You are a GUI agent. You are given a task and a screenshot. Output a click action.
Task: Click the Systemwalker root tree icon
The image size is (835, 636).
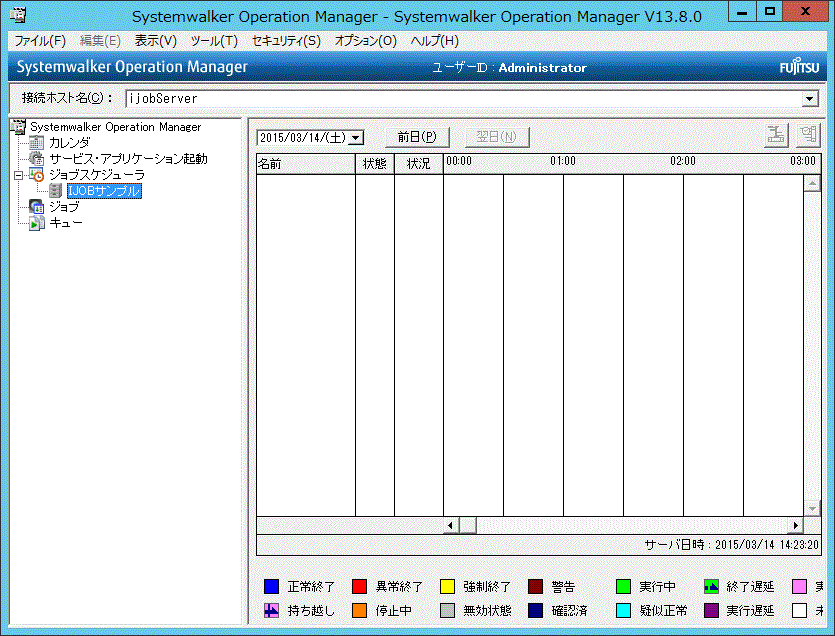pyautogui.click(x=18, y=127)
